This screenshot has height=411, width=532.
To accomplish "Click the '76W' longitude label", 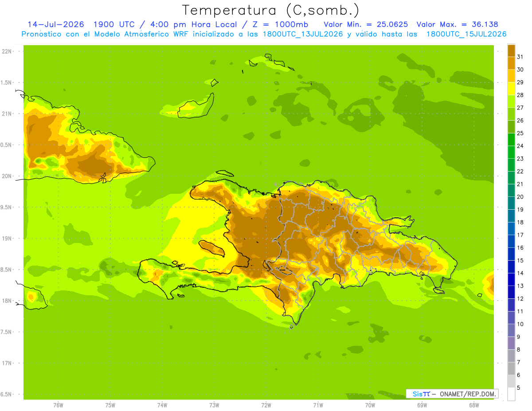I will (x=58, y=405).
